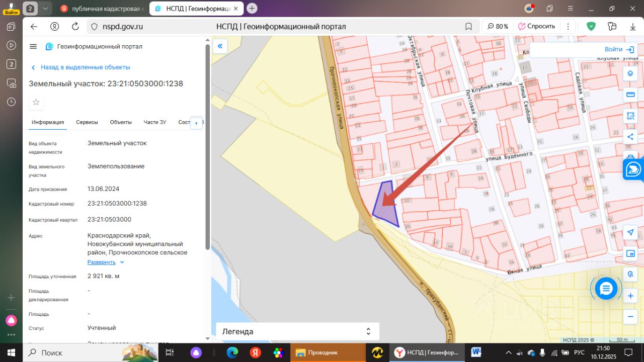This screenshot has width=644, height=362.
Task: Click the video play icon in browser sidebar
Action: (x=11, y=45)
